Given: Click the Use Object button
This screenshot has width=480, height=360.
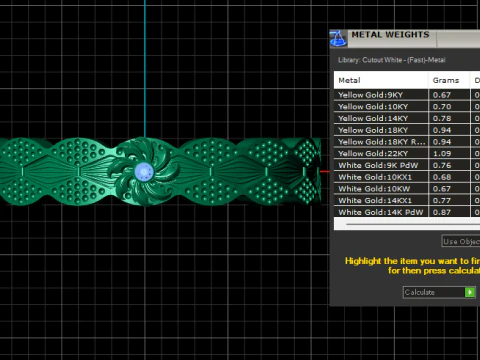Looking at the screenshot, I should (461, 241).
